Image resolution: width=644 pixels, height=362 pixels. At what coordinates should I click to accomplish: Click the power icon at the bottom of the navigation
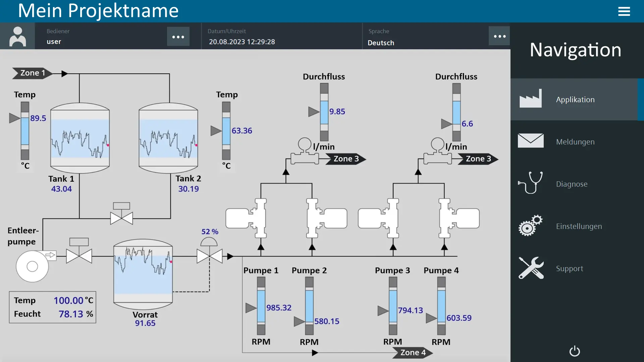pyautogui.click(x=575, y=351)
